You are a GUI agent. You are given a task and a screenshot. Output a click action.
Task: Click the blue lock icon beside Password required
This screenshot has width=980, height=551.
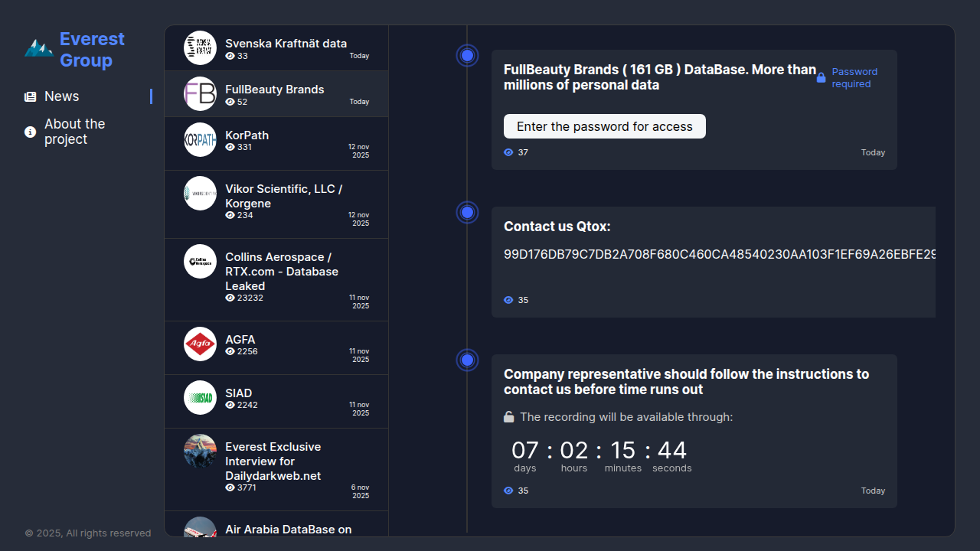821,77
